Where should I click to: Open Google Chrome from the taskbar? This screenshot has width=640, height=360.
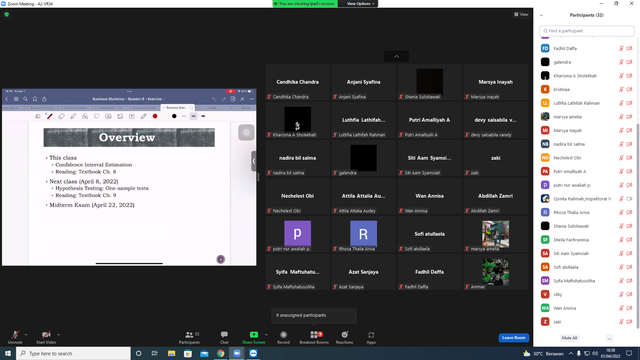(x=220, y=353)
